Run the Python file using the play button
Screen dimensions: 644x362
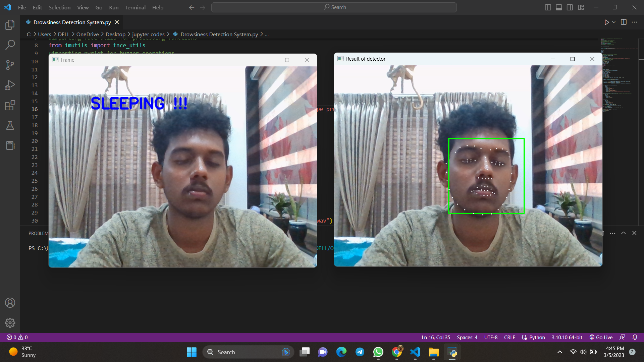pos(606,22)
